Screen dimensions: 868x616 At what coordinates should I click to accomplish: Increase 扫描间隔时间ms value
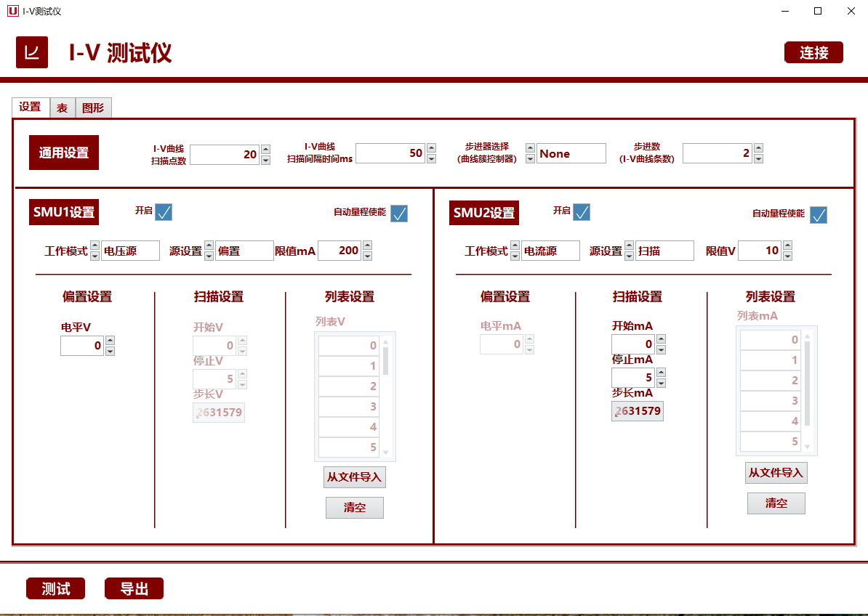pyautogui.click(x=431, y=147)
